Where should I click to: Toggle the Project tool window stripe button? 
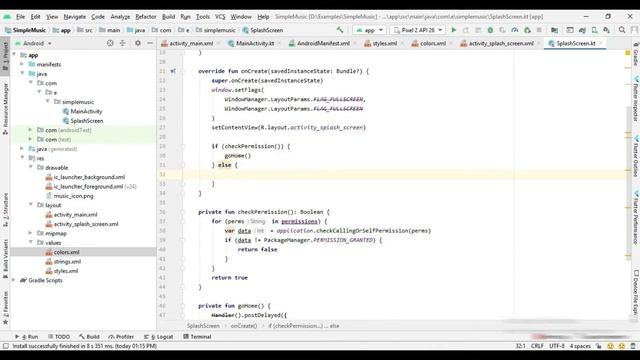point(5,56)
